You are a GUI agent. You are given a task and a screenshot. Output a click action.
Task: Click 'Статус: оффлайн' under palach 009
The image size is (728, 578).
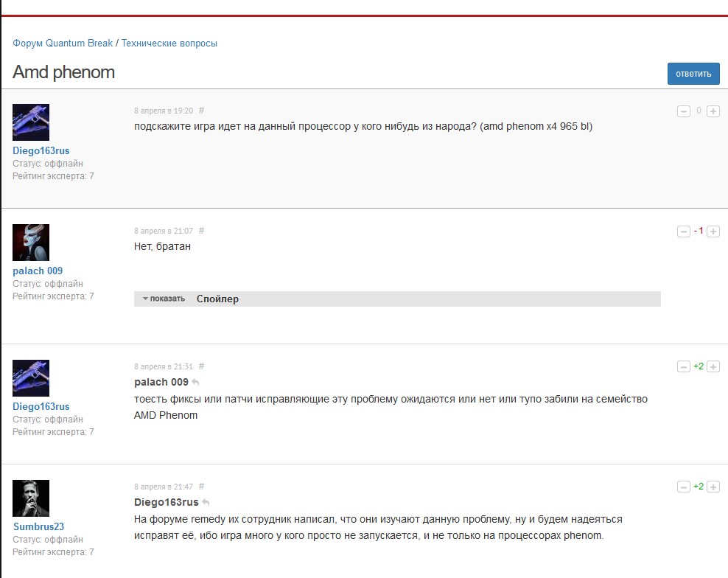point(48,284)
